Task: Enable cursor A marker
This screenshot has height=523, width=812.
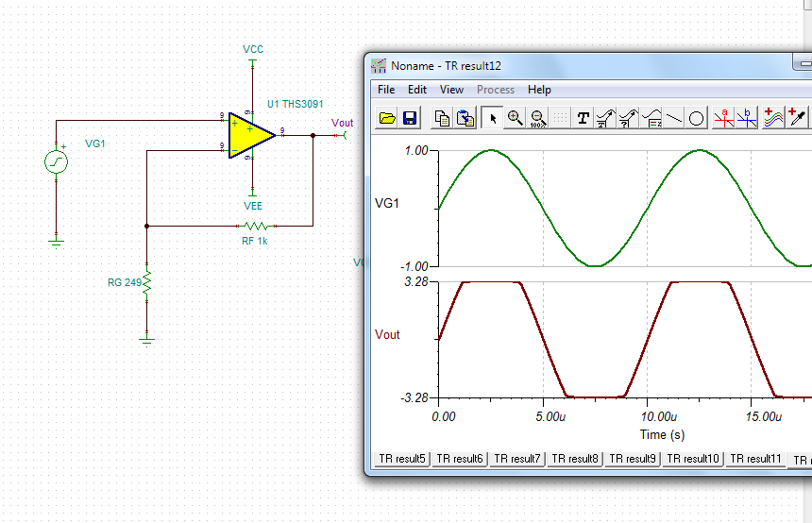Action: [x=724, y=118]
